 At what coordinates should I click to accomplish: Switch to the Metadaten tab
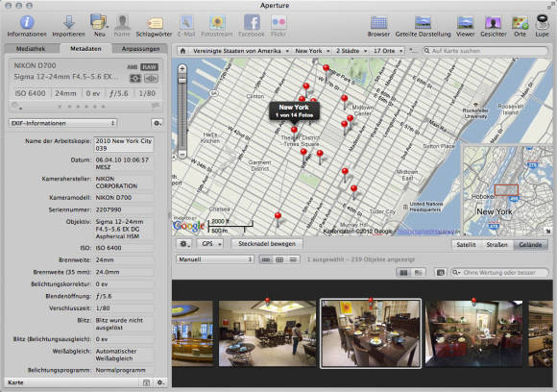click(85, 49)
